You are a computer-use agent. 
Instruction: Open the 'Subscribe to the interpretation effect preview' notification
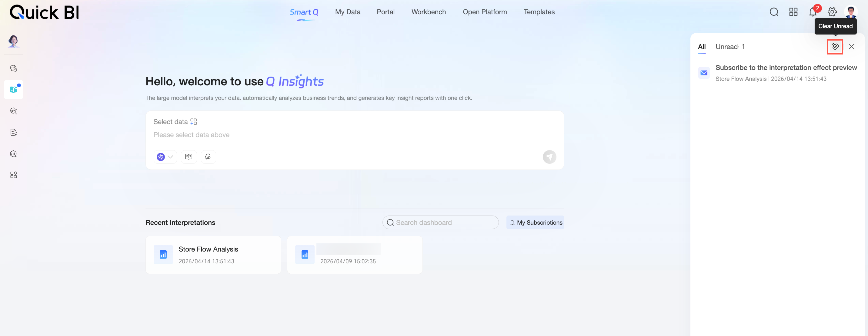click(x=778, y=73)
